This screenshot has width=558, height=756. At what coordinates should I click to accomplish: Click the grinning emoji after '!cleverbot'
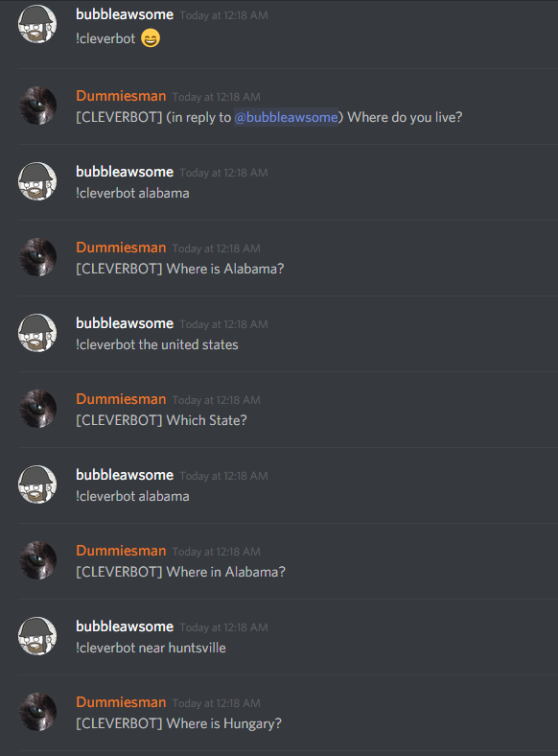[151, 38]
